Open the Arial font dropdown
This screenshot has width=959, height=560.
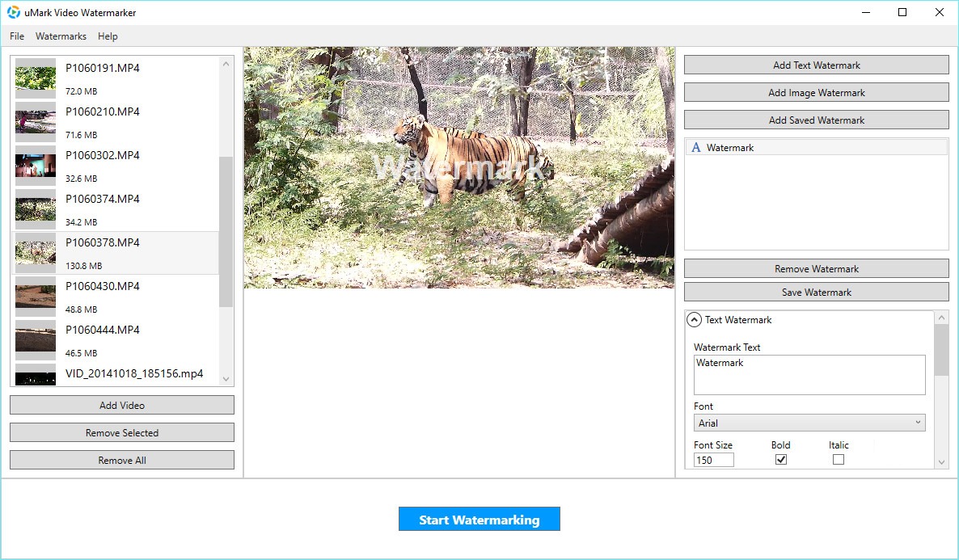(x=809, y=423)
